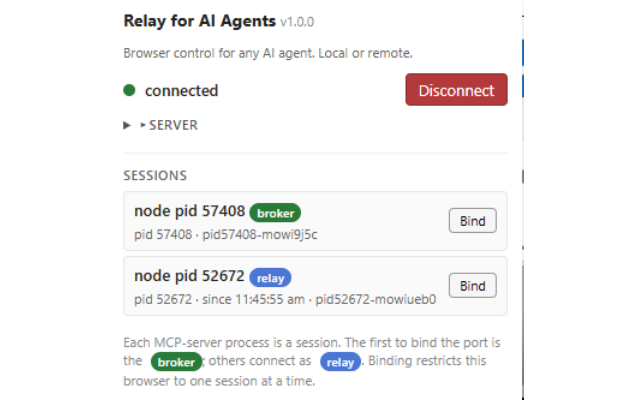The width and height of the screenshot is (640, 400).
Task: Bind the node pid 52672 session
Action: pos(473,286)
